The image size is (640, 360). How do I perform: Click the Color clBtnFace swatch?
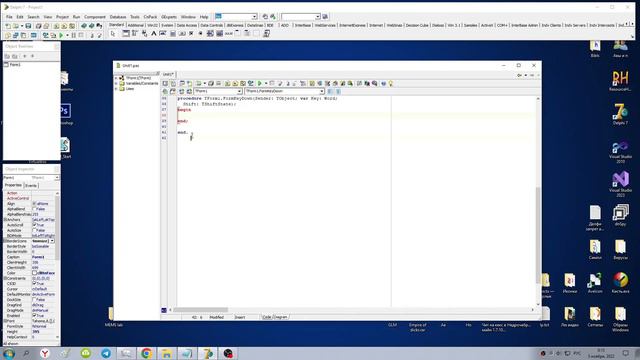(35, 273)
